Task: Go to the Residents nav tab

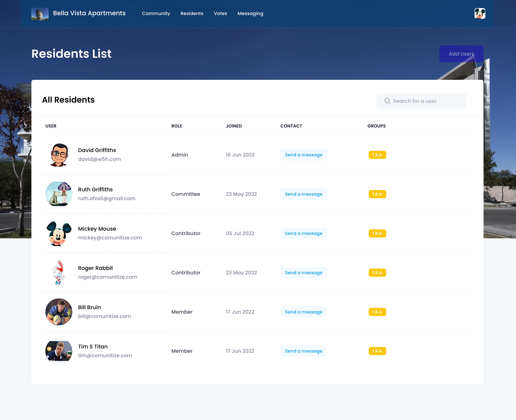Action: [x=192, y=14]
